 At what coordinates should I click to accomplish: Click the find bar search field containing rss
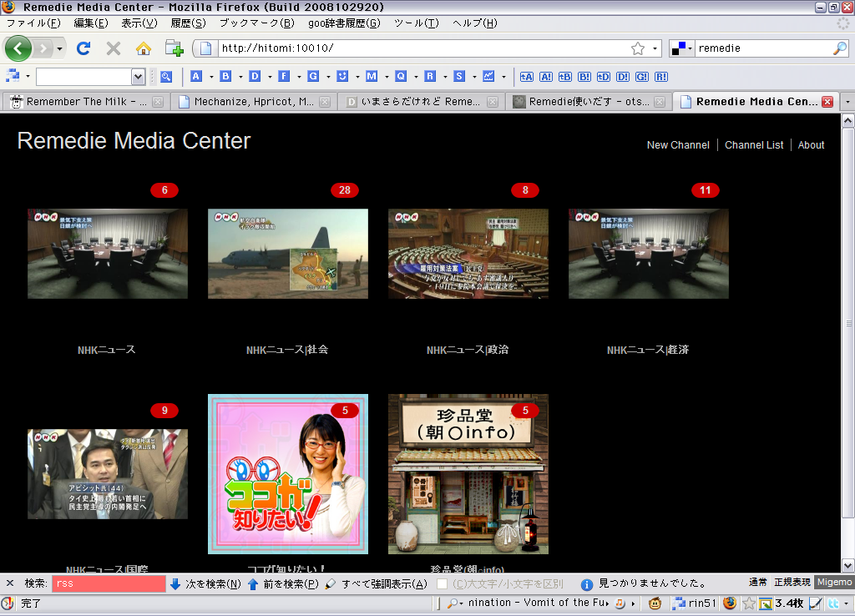tap(109, 583)
